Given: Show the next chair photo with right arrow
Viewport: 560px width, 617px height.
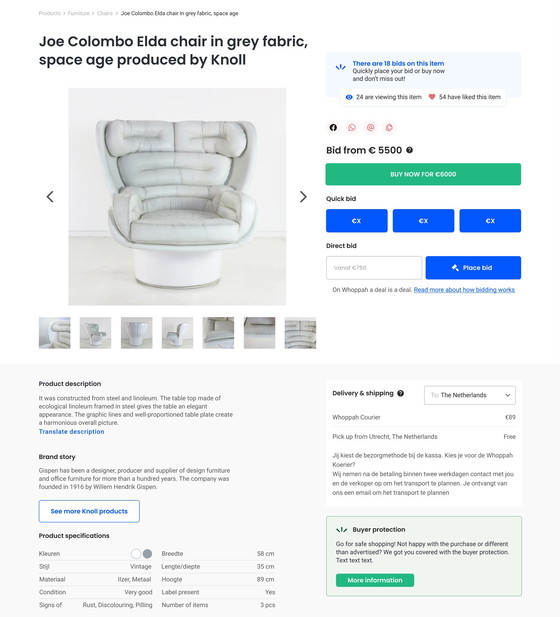Looking at the screenshot, I should [303, 197].
